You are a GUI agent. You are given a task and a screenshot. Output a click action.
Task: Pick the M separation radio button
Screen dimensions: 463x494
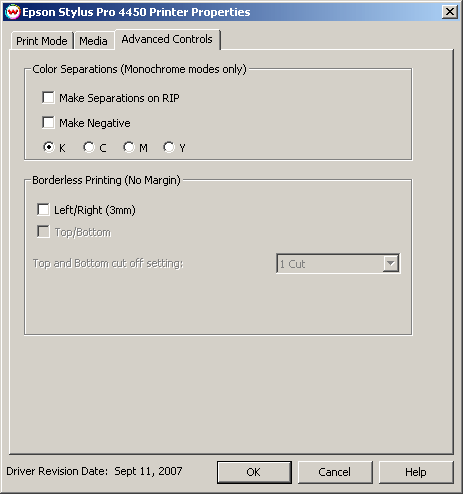pos(129,147)
